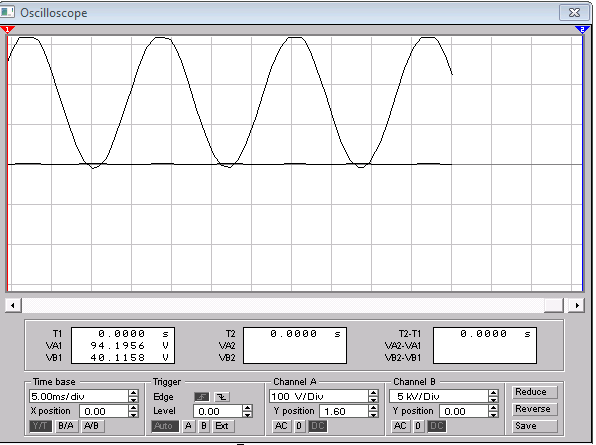Image resolution: width=596 pixels, height=445 pixels.
Task: Increase X position with up arrow
Action: [x=133, y=408]
